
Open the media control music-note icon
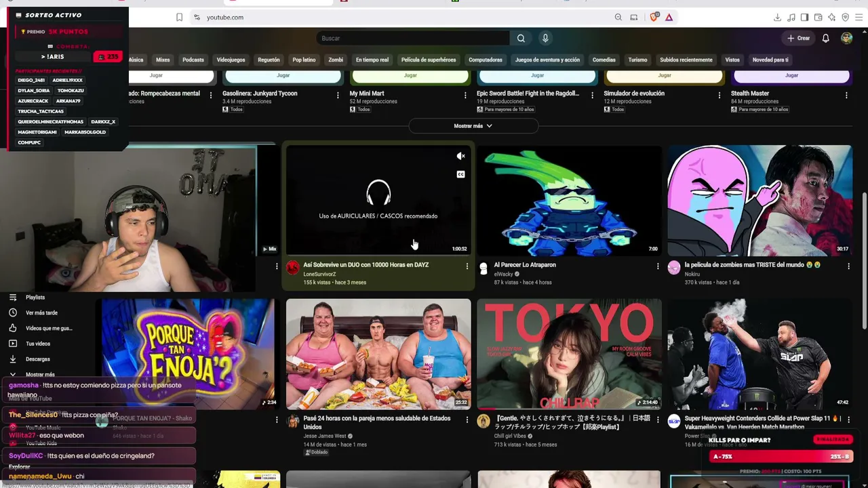[x=791, y=17]
